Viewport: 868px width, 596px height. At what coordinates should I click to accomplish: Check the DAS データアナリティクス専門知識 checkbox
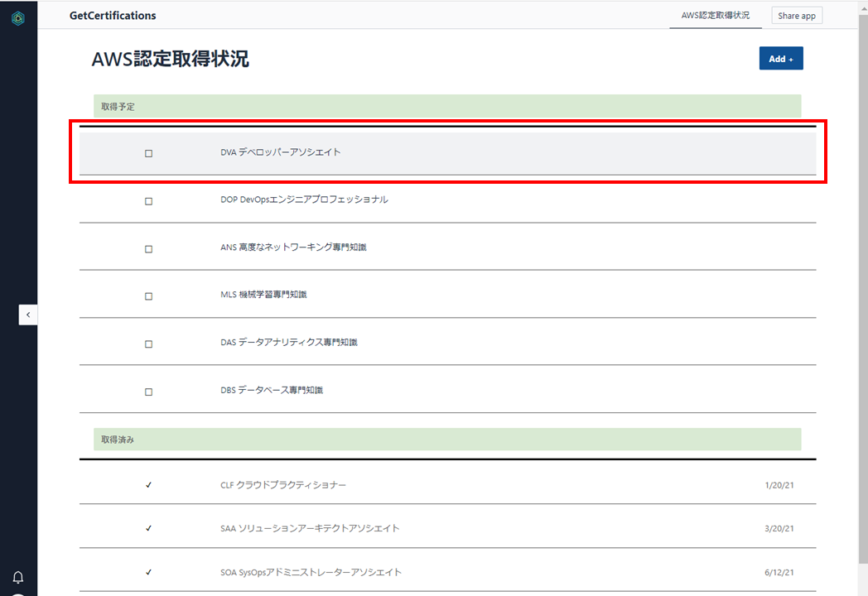(x=148, y=344)
